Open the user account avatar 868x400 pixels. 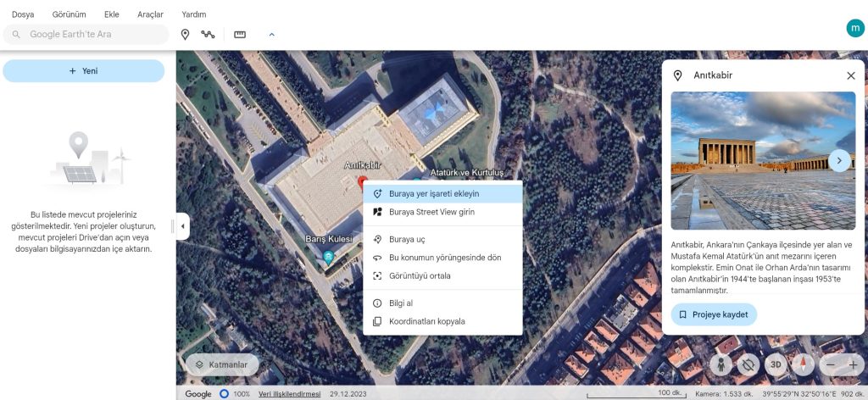tap(855, 28)
